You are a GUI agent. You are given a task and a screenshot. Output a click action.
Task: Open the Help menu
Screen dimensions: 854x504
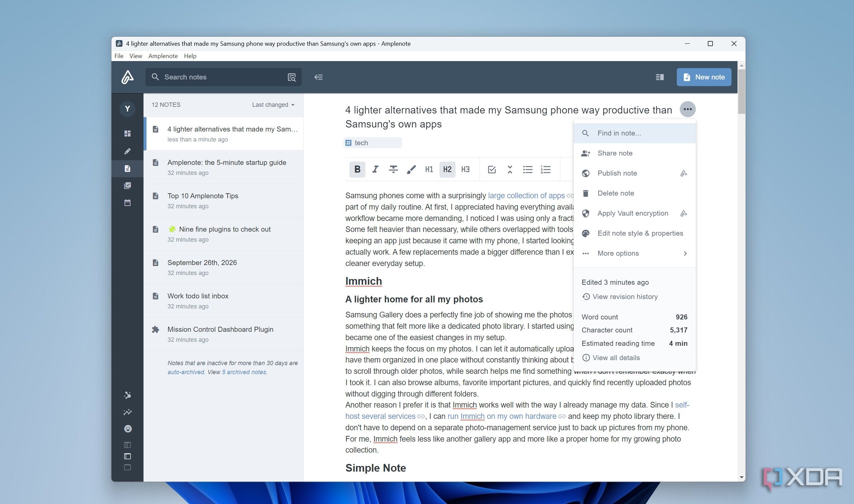click(x=190, y=56)
